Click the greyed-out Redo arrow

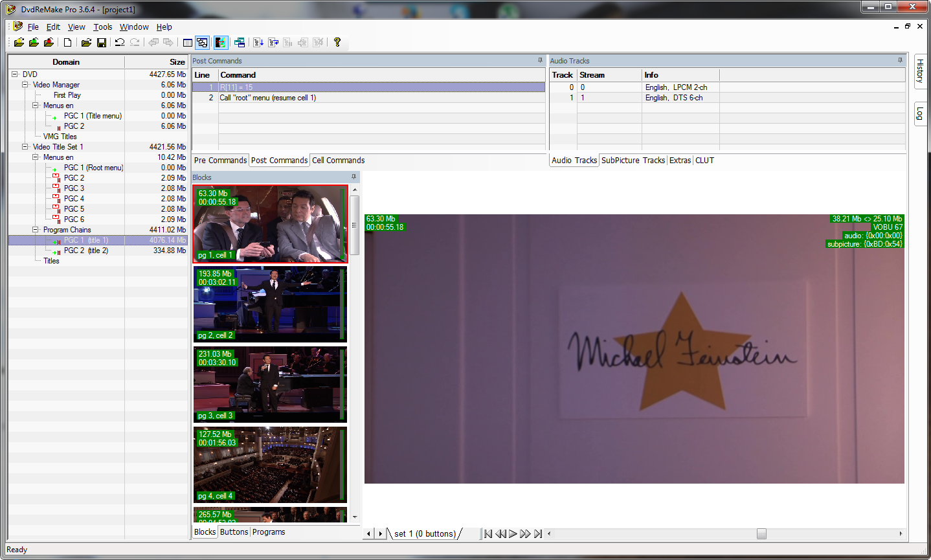pyautogui.click(x=135, y=42)
